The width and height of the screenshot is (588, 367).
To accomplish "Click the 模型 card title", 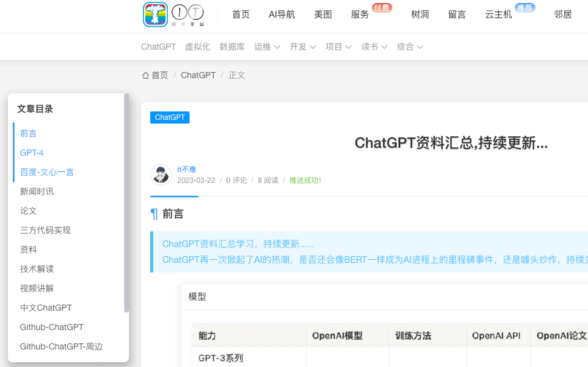I will pyautogui.click(x=197, y=297).
